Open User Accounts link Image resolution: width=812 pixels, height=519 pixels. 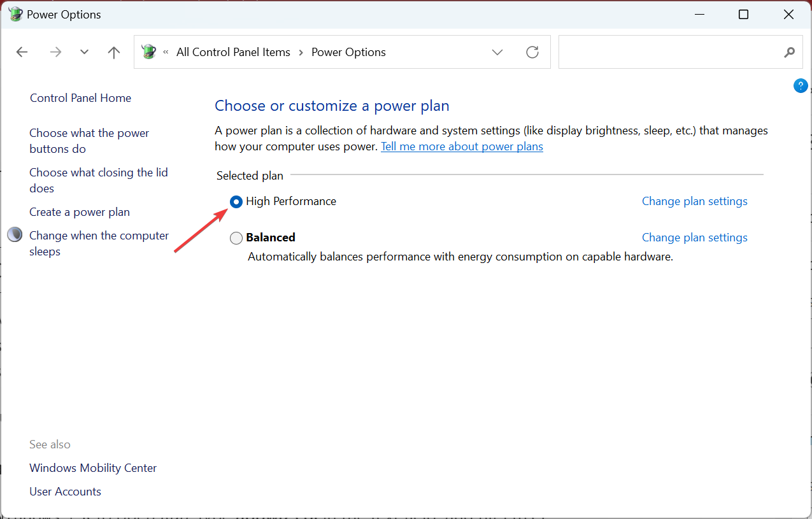pos(65,492)
